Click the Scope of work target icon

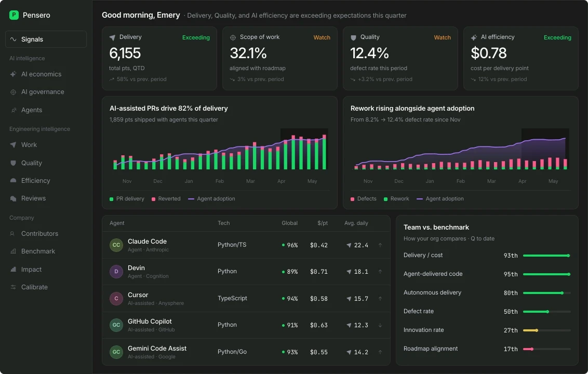[233, 37]
